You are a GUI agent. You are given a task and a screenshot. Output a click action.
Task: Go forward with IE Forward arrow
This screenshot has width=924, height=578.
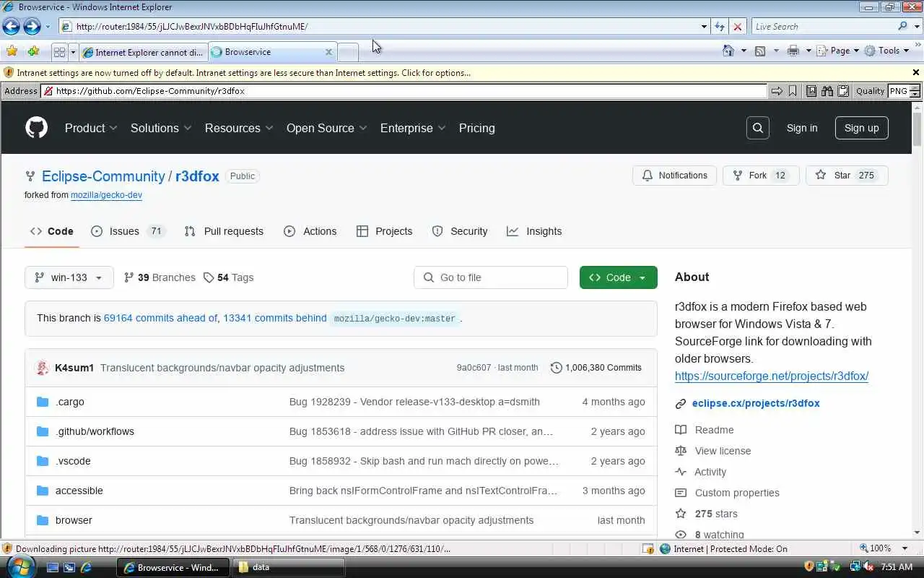pos(32,27)
